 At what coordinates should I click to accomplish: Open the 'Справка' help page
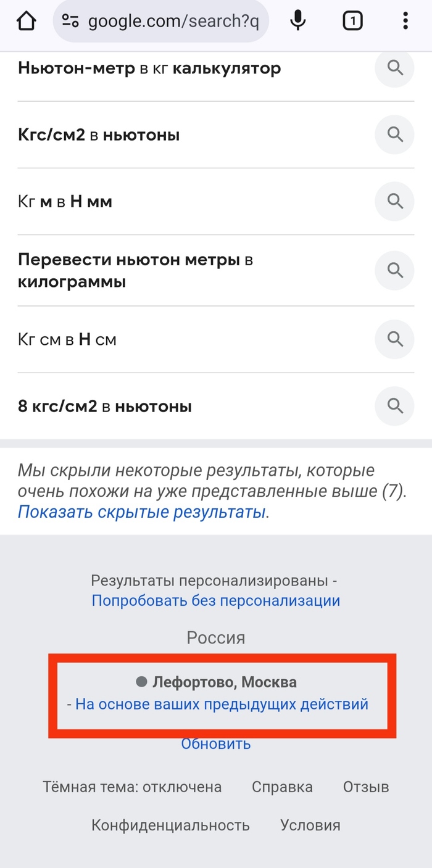(282, 787)
